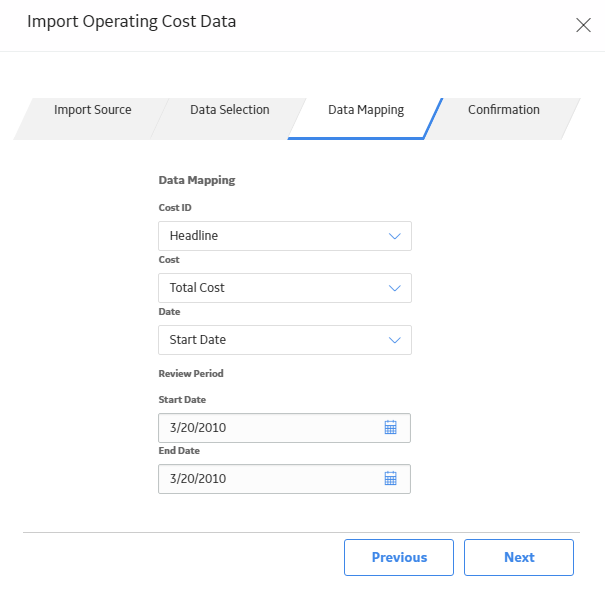605x606 pixels.
Task: Close the Import Operating Cost Data dialog
Action: coord(583,25)
